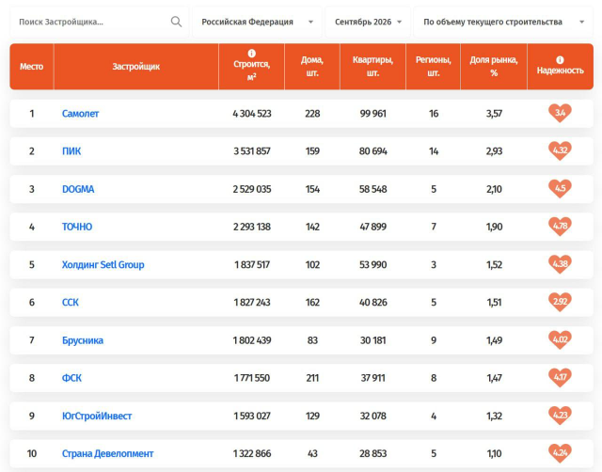602x472 pixels.
Task: Open the Холдинг Setl Group link
Action: 103,265
